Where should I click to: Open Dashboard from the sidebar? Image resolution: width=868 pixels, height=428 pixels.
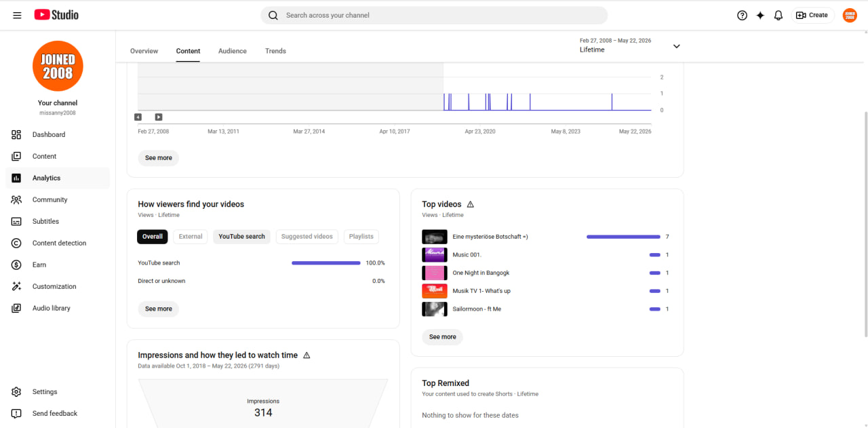click(58, 134)
